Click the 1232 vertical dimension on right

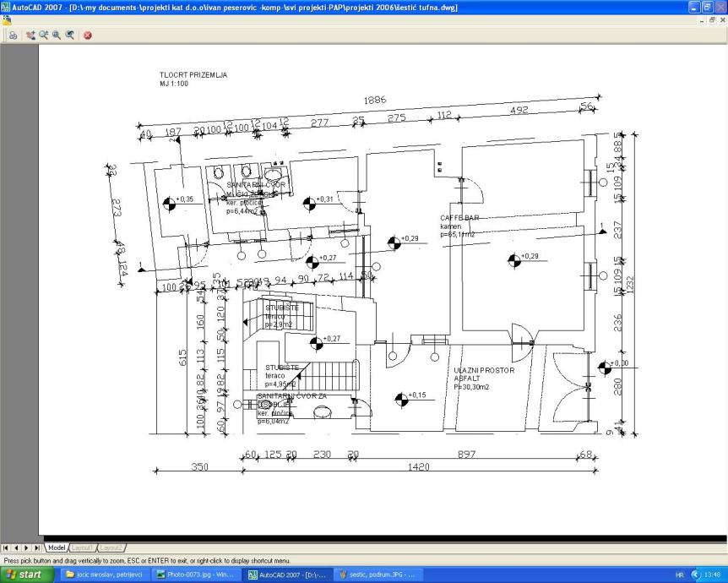[630, 285]
